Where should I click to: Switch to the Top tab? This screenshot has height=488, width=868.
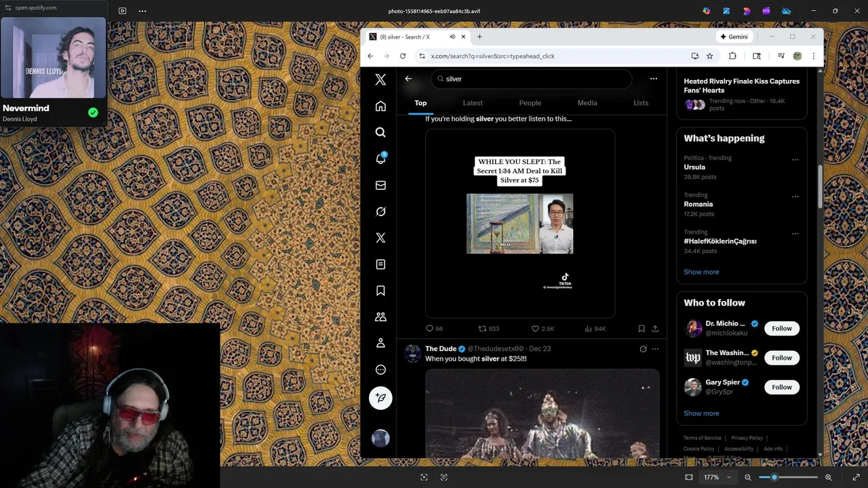(420, 103)
